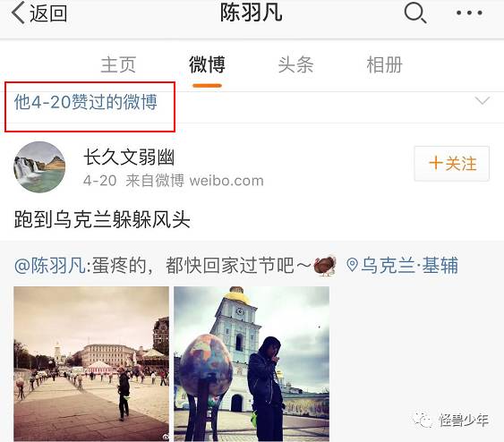The image size is (504, 442).
Task: Open username 长久文弱幽
Action: (129, 157)
